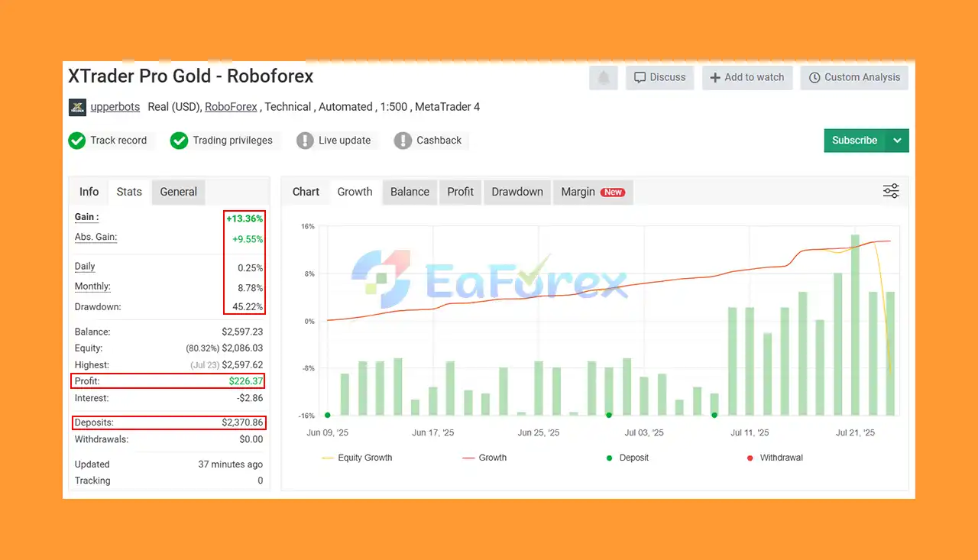
Task: Select the Balance chart tab
Action: pyautogui.click(x=410, y=192)
